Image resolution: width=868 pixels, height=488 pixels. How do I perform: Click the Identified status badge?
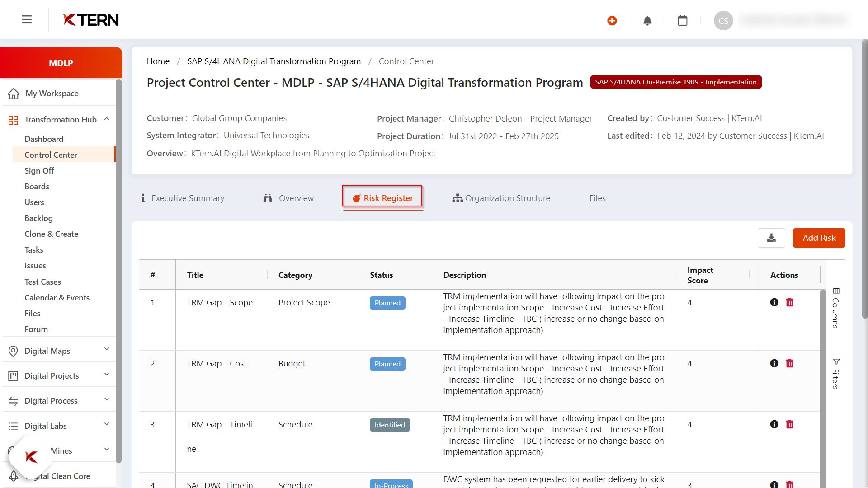tap(390, 425)
